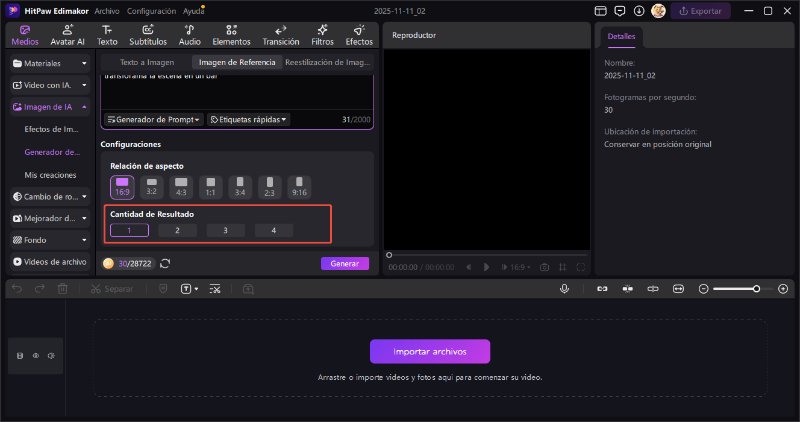Click the refresh credits icon
This screenshot has width=800, height=422.
(x=165, y=263)
